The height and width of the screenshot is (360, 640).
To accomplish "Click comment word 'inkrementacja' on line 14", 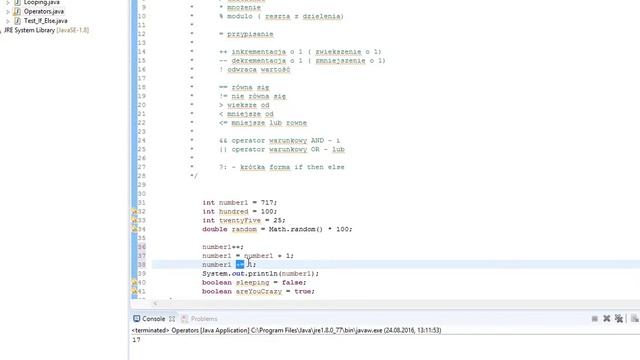I will point(259,52).
